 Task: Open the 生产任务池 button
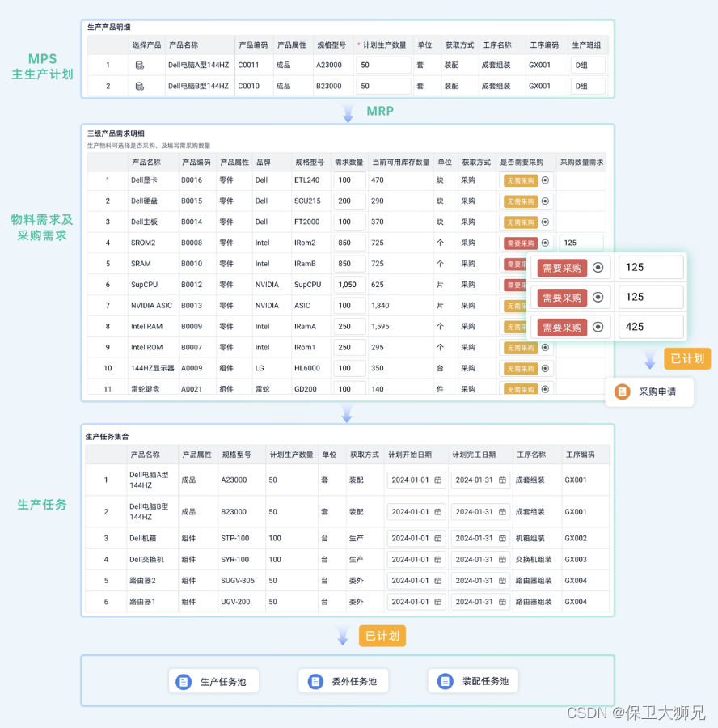(214, 682)
